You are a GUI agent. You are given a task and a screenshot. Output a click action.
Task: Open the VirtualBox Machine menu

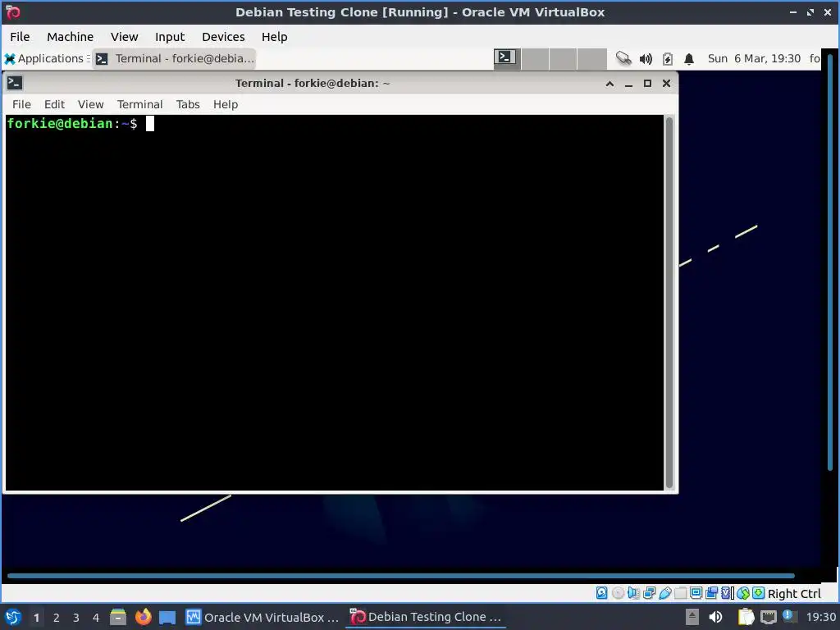click(71, 36)
